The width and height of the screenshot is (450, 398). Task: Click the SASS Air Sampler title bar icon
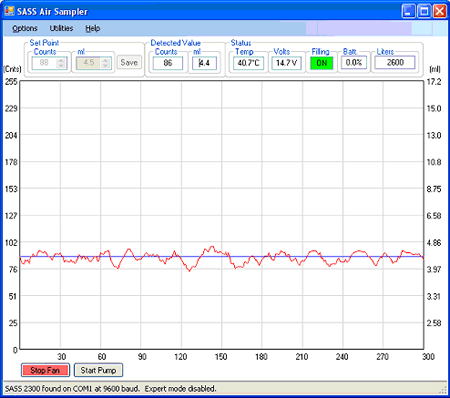point(9,11)
